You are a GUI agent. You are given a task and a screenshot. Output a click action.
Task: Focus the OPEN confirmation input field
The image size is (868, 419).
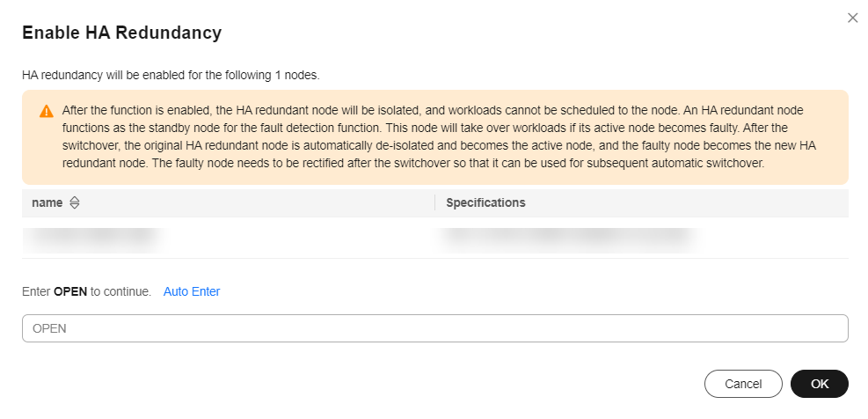tap(435, 328)
